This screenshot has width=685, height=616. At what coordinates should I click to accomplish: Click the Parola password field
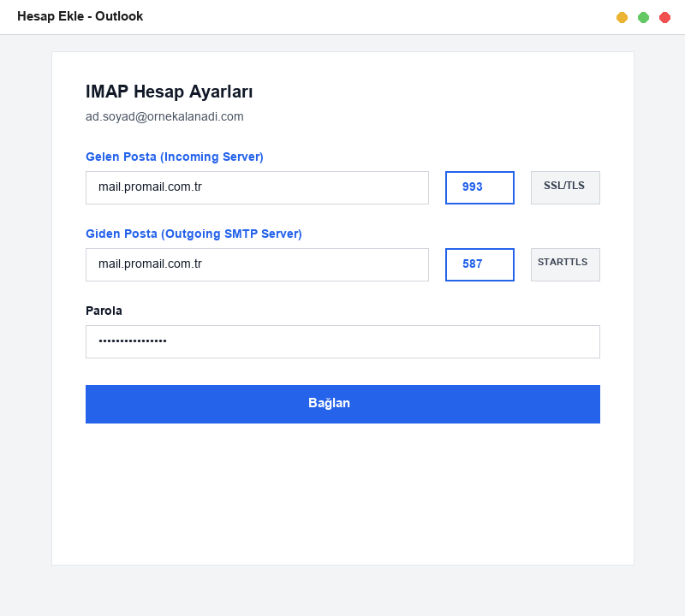pyautogui.click(x=342, y=342)
